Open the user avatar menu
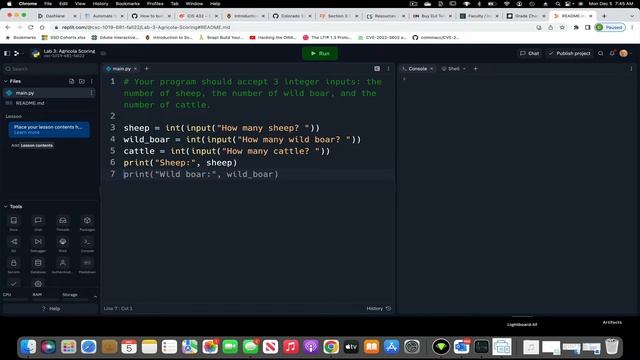The height and width of the screenshot is (360, 640). (x=623, y=53)
